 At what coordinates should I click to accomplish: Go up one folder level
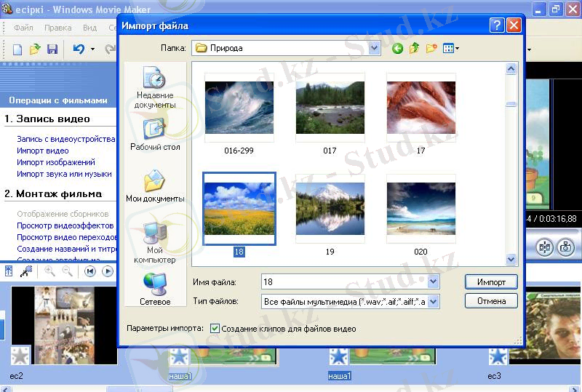414,49
